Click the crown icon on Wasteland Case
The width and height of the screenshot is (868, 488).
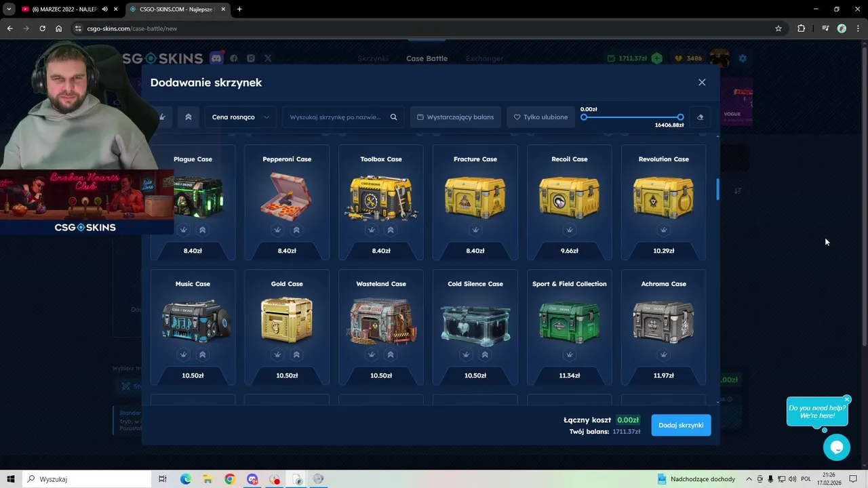pyautogui.click(x=372, y=354)
